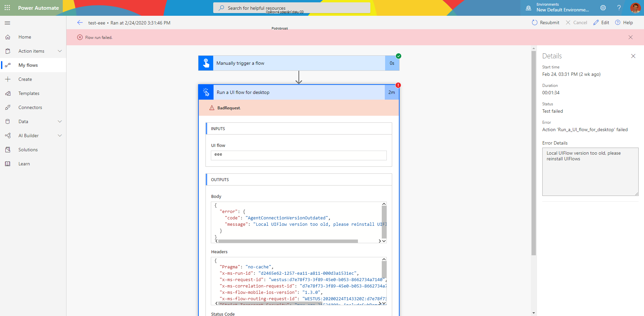Click the scroll right arrow in Body output

coord(380,241)
